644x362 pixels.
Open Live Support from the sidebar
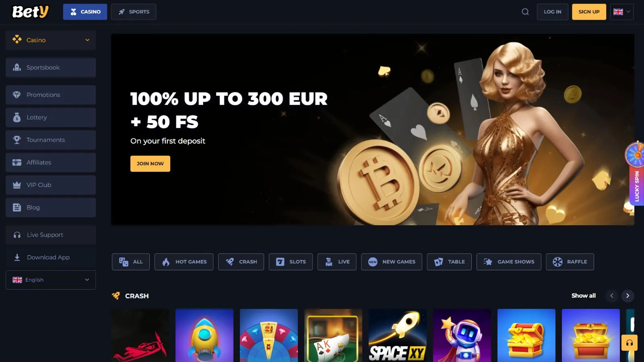51,235
